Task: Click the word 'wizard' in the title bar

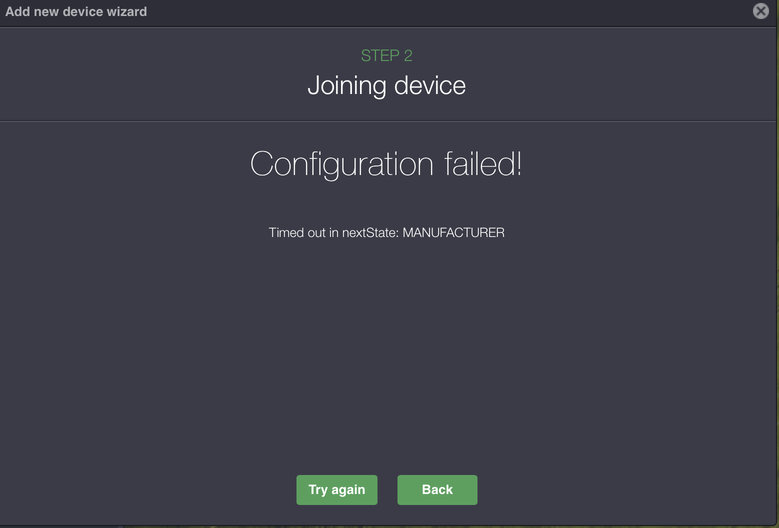Action: coord(125,12)
